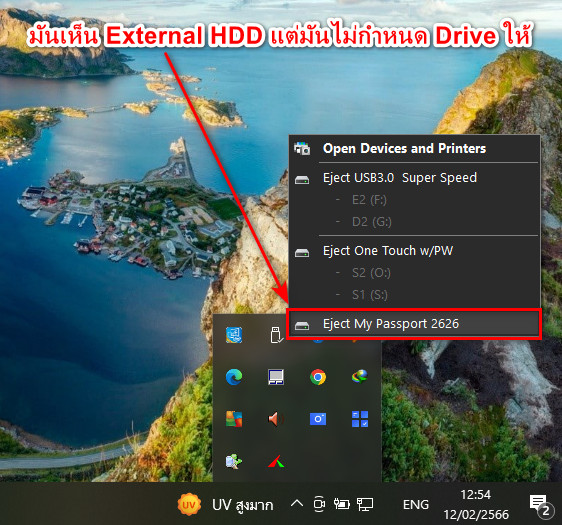Open the blue camera snapshot tray icon
The image size is (562, 525).
point(318,419)
